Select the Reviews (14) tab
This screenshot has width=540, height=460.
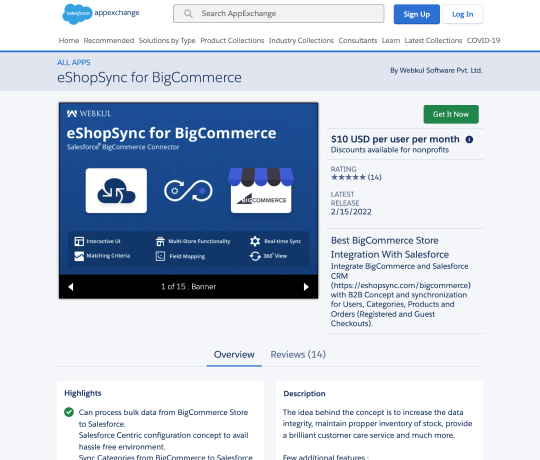tap(298, 354)
